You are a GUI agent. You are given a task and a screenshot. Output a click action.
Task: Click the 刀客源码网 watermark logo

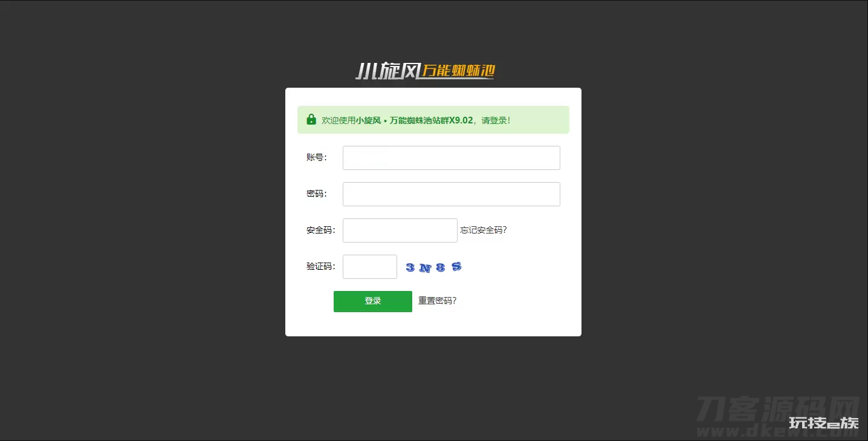coord(779,409)
